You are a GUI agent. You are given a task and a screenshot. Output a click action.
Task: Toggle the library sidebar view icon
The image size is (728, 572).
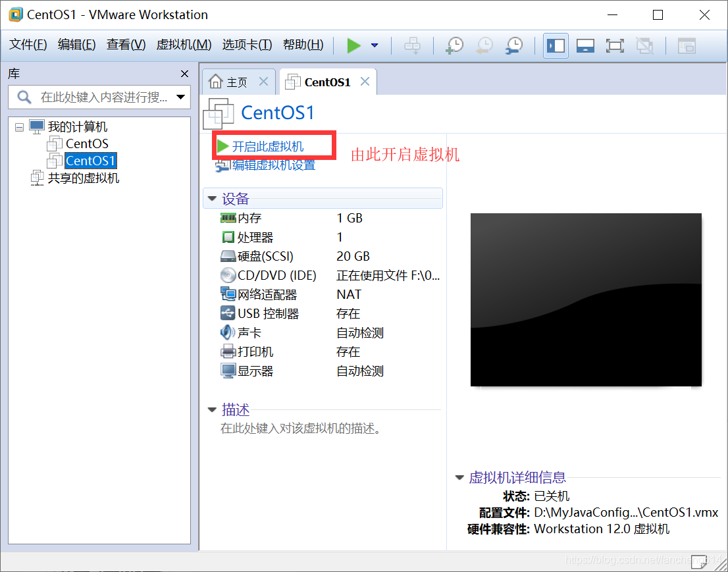556,45
